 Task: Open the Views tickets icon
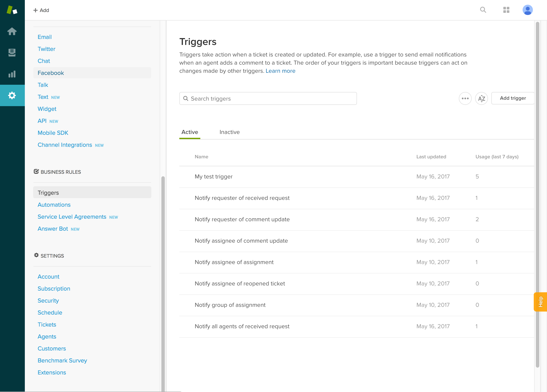12,53
